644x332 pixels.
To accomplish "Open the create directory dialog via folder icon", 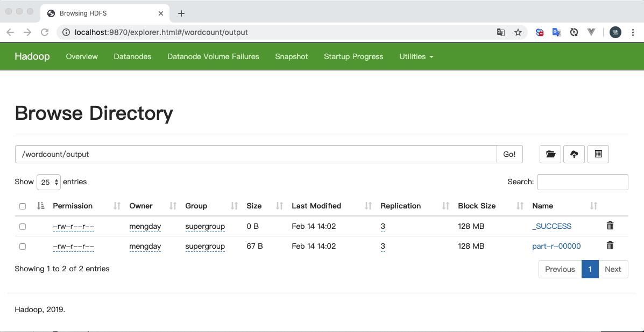I will [550, 154].
